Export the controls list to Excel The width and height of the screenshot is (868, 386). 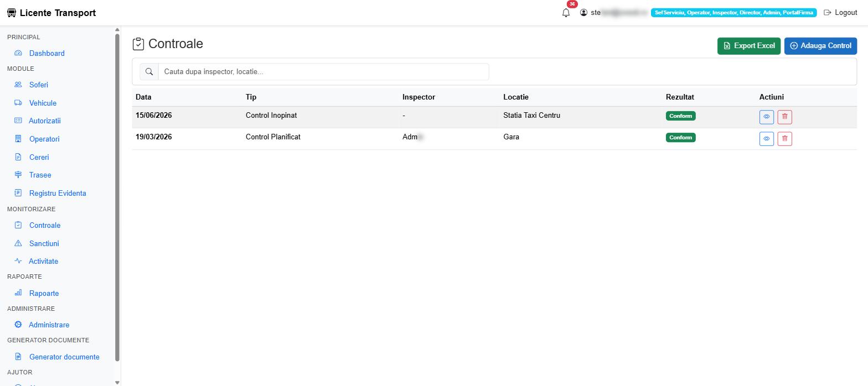tap(749, 46)
